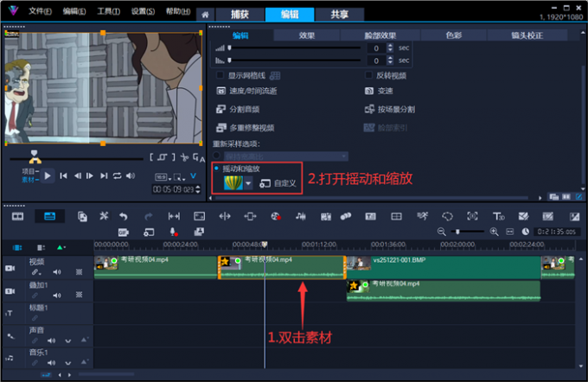Set the mark-out bracket in preview

(174, 157)
